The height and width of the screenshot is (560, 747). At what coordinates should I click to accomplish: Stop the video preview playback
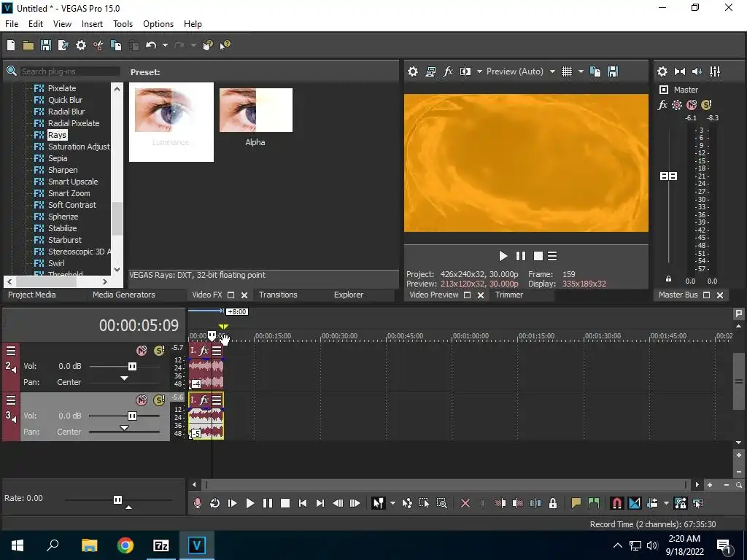coord(538,256)
